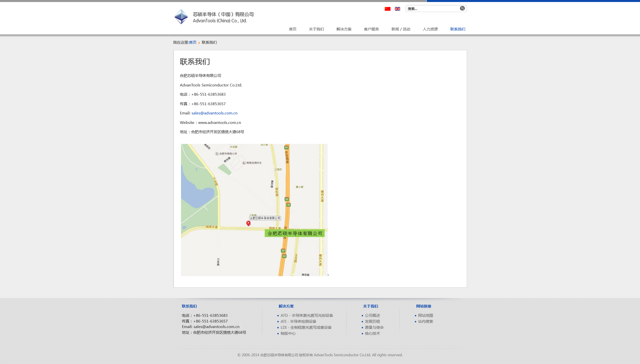Viewport: 640px width, 364px height.
Task: Open footer link 公司概述
Action: click(x=372, y=316)
